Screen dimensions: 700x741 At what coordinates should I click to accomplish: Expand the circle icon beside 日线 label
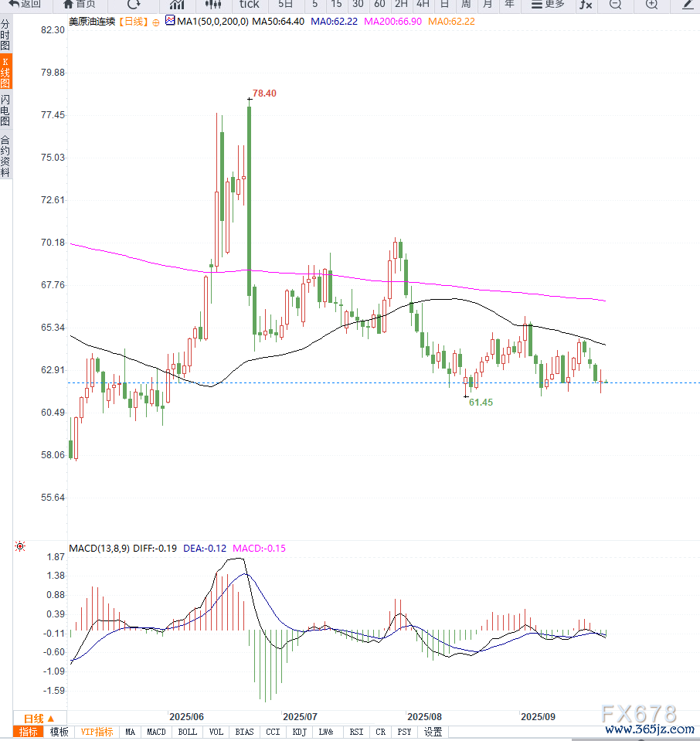(156, 22)
